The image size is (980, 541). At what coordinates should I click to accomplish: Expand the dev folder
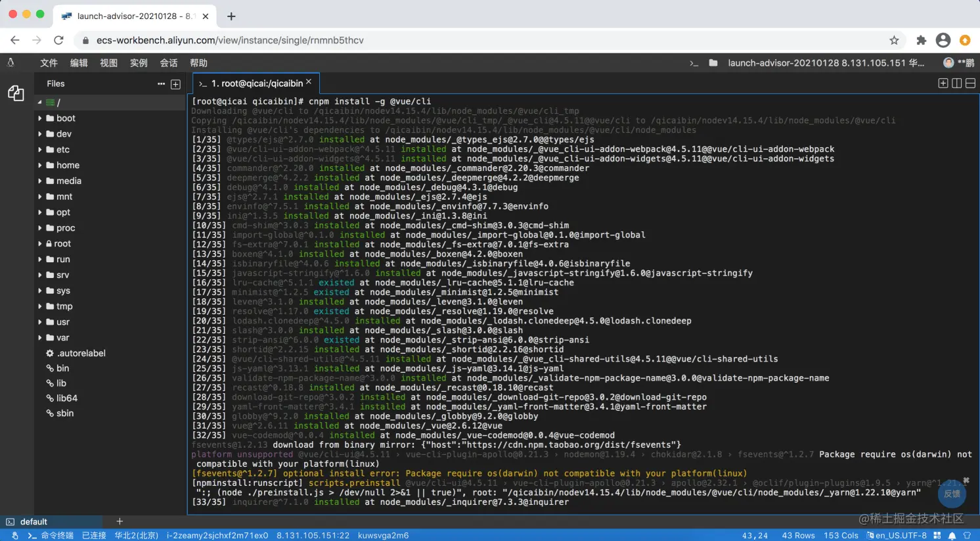click(x=40, y=133)
